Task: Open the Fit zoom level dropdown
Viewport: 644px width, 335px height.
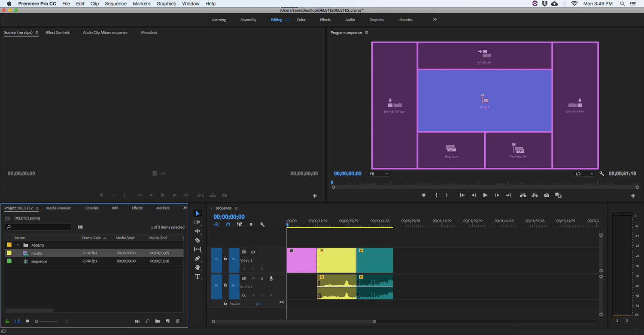Action: tap(379, 174)
